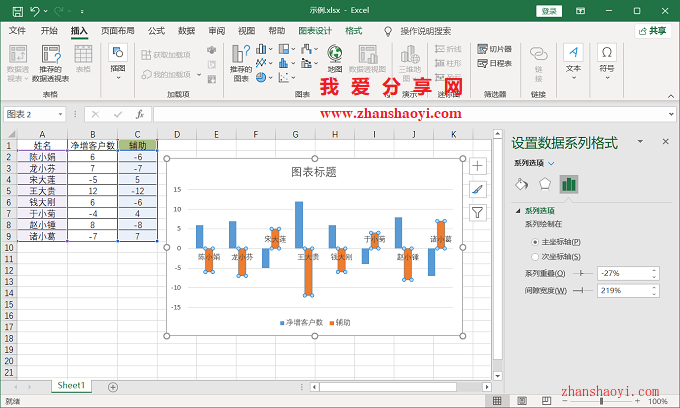Click the Login (登录) button
Viewport: 680px width, 408px height.
(x=549, y=11)
